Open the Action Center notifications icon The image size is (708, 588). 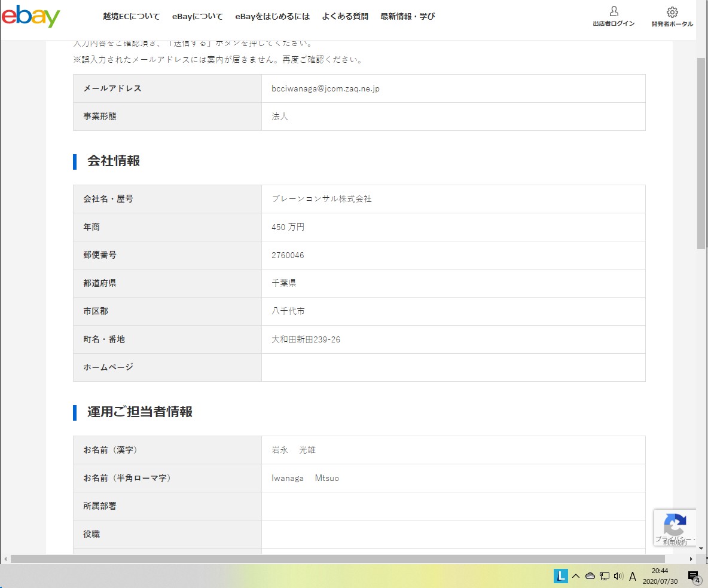coord(694,576)
